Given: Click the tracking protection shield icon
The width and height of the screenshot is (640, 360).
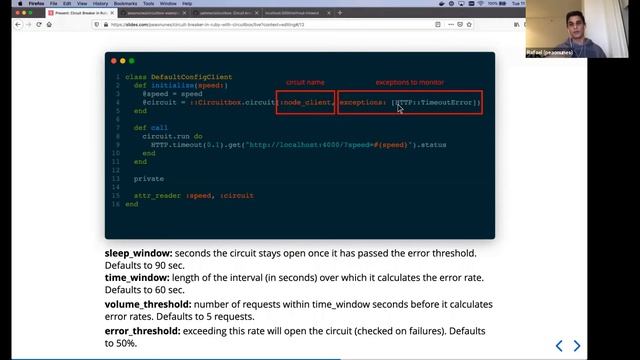Looking at the screenshot, I should click(97, 24).
